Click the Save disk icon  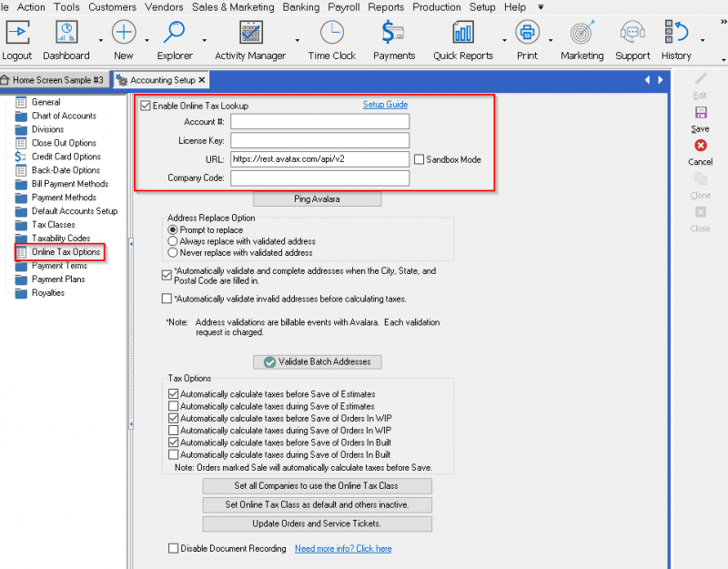tap(700, 112)
